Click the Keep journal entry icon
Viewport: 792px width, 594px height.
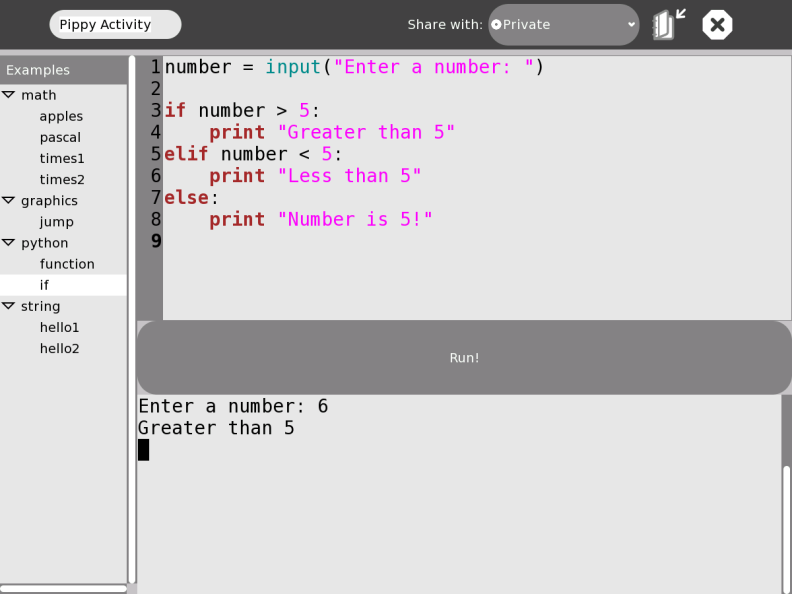point(669,24)
